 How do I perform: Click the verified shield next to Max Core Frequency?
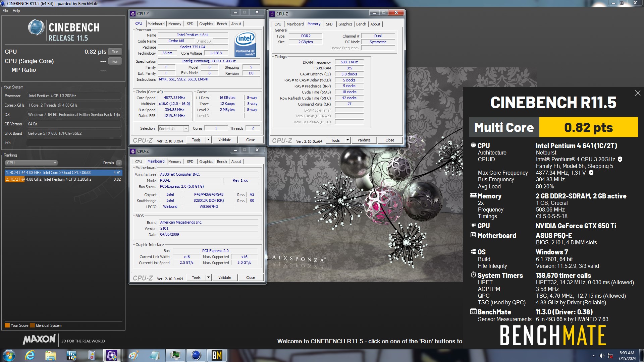[x=591, y=173]
